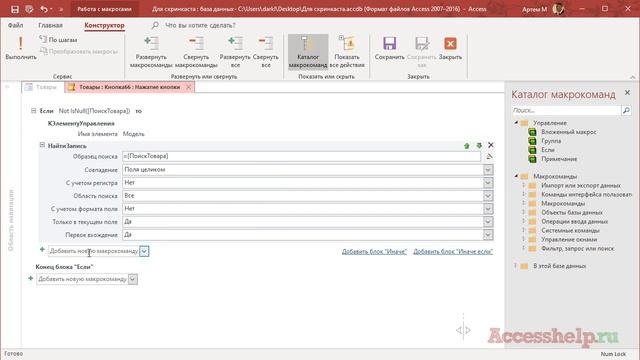640x360 pixels.
Task: Click Развернуть макрокоманды icon
Action: pyautogui.click(x=151, y=51)
